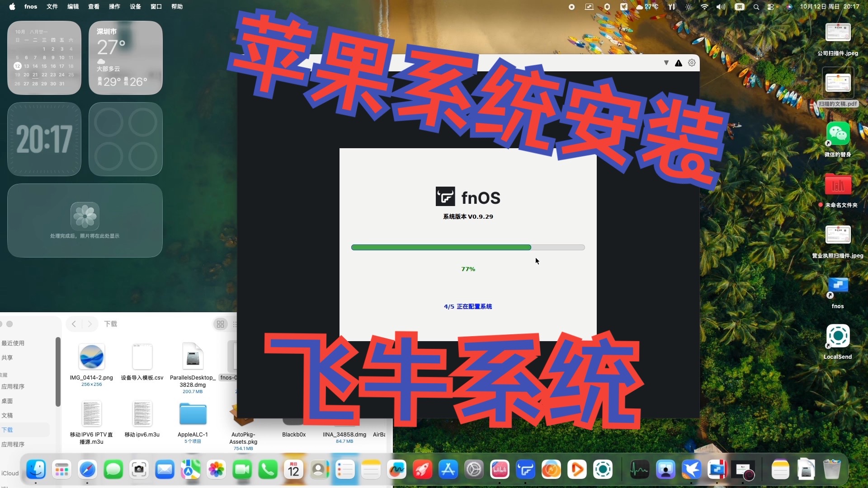This screenshot has width=868, height=488.
Task: Click the fnOS installation progress bar
Action: [468, 247]
